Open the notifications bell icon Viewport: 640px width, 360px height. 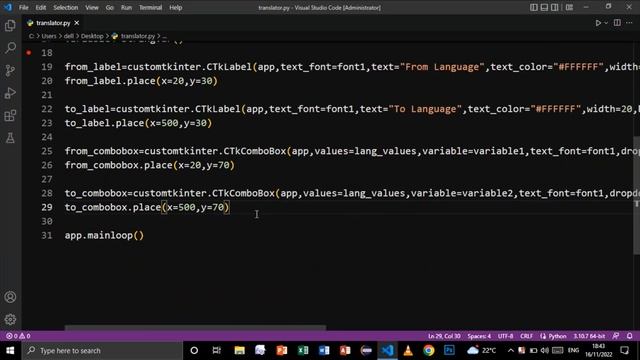[629, 336]
